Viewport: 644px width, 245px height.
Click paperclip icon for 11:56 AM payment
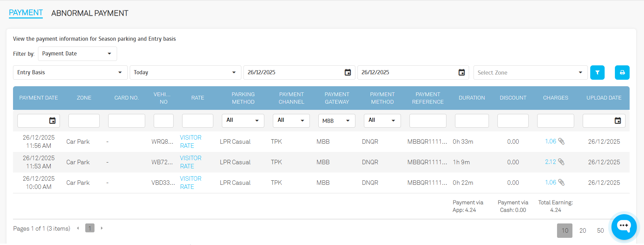pos(561,141)
